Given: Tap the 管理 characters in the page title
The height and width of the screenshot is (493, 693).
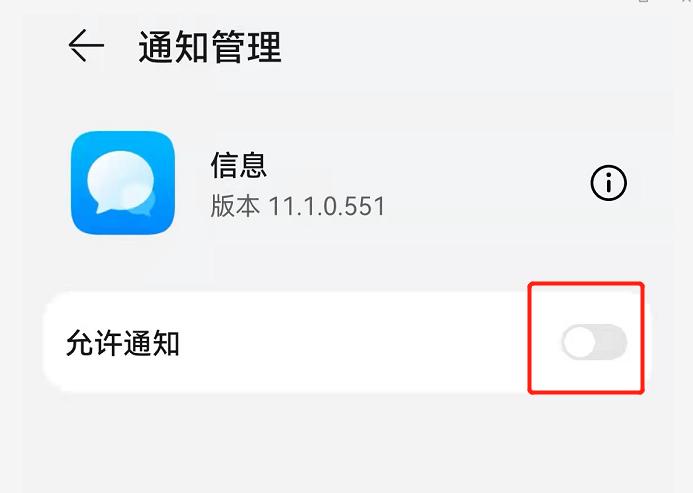Looking at the screenshot, I should pyautogui.click(x=247, y=47).
